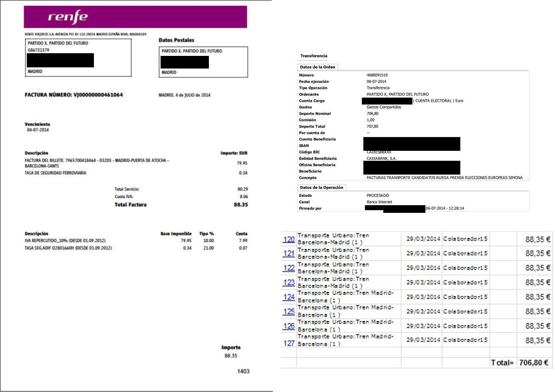The image size is (555, 392).
Task: Select the Datos de la Orden tab
Action: [317, 67]
